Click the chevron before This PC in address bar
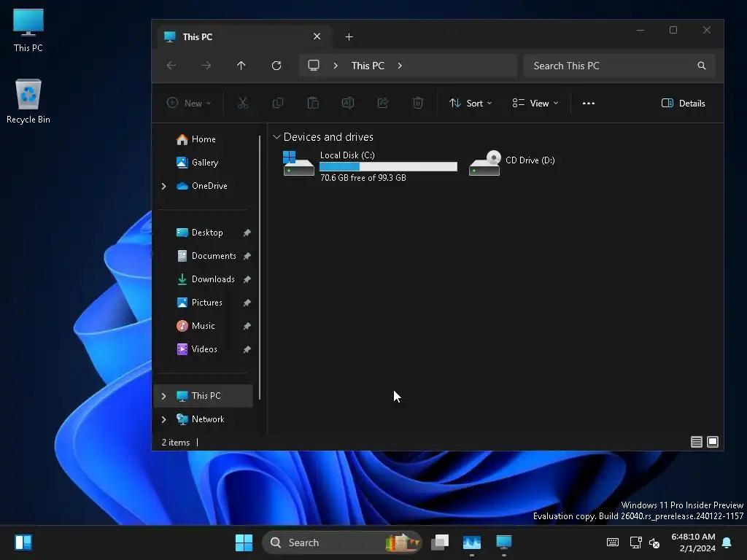 336,66
